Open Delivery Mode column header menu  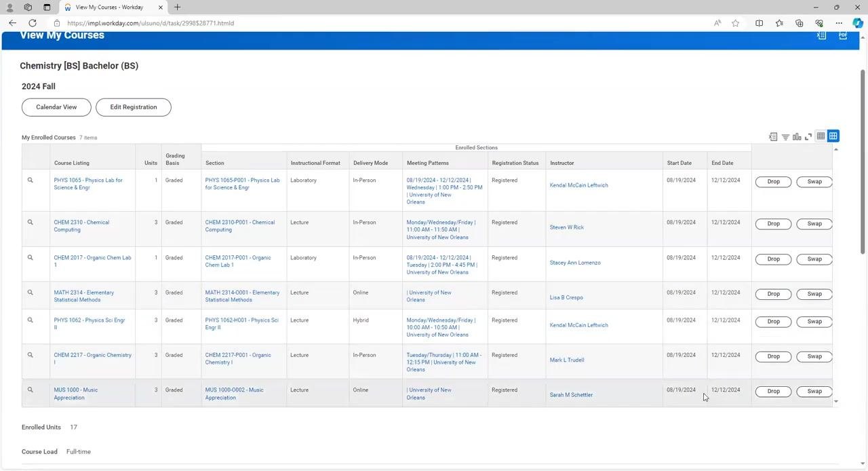(370, 163)
